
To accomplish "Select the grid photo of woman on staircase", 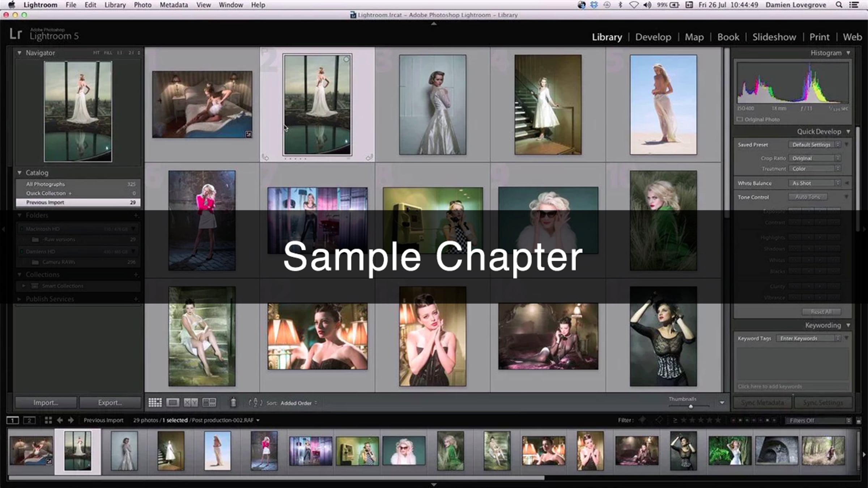I will (548, 105).
